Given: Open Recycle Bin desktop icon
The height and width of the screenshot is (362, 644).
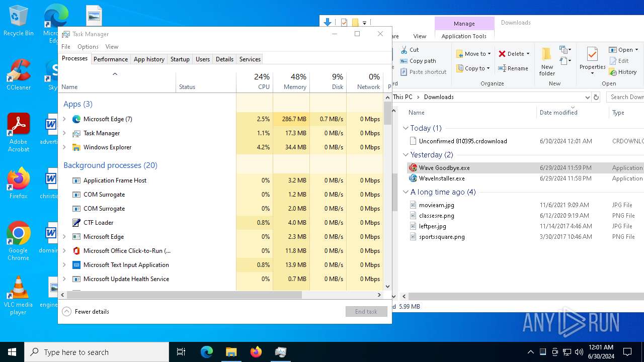Looking at the screenshot, I should point(19,21).
